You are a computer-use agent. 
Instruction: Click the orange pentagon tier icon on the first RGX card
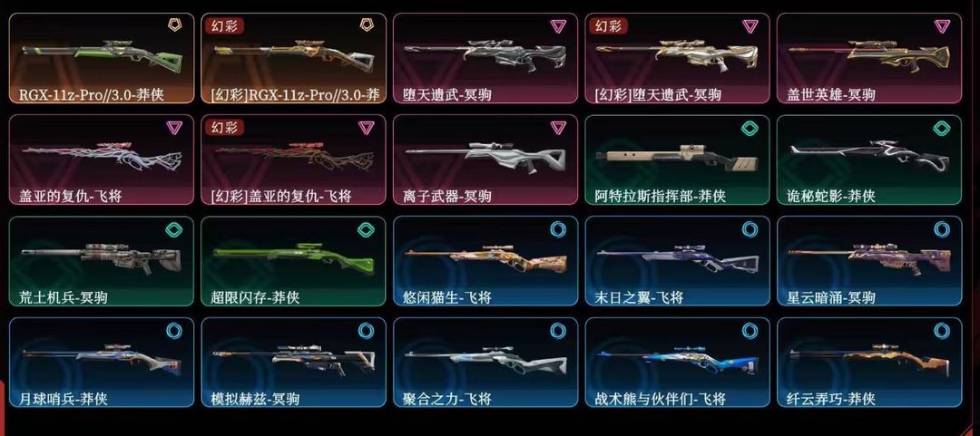pyautogui.click(x=175, y=26)
